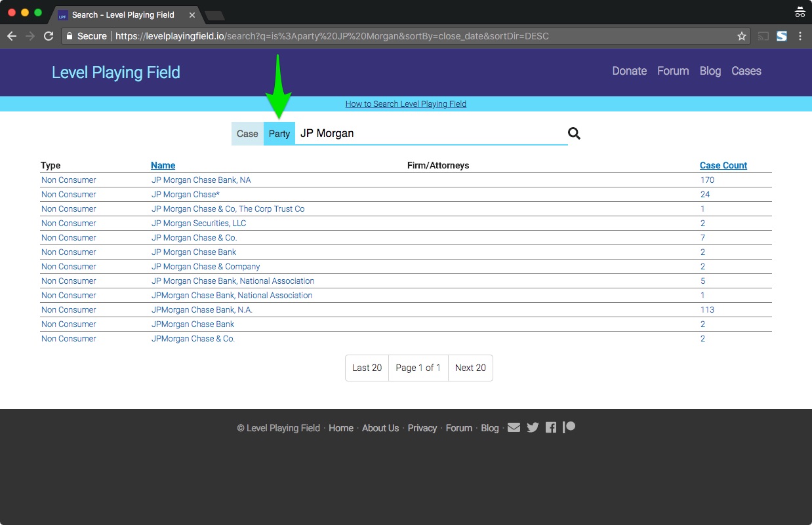Open JP Morgan Chase Bank, NA
812x525 pixels.
201,180
